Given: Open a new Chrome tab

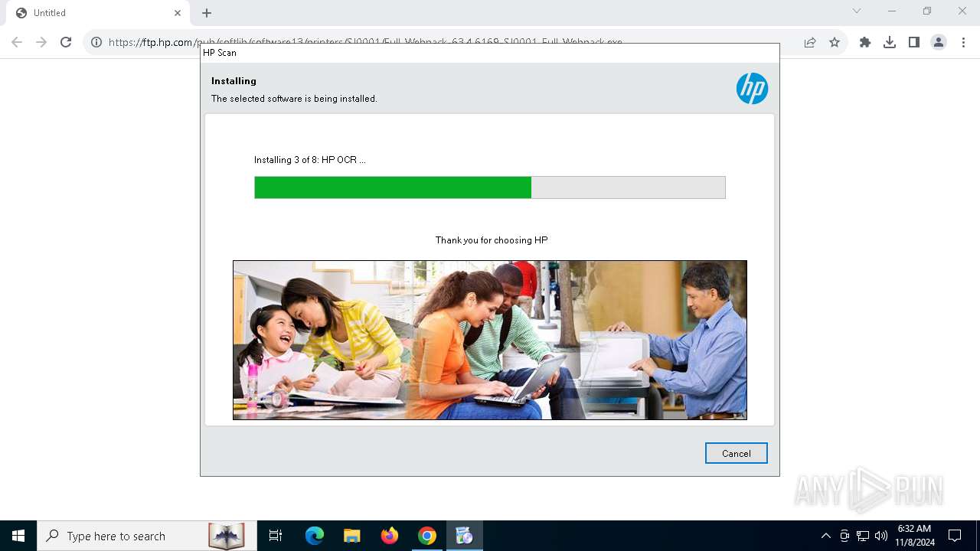Looking at the screenshot, I should click(207, 13).
